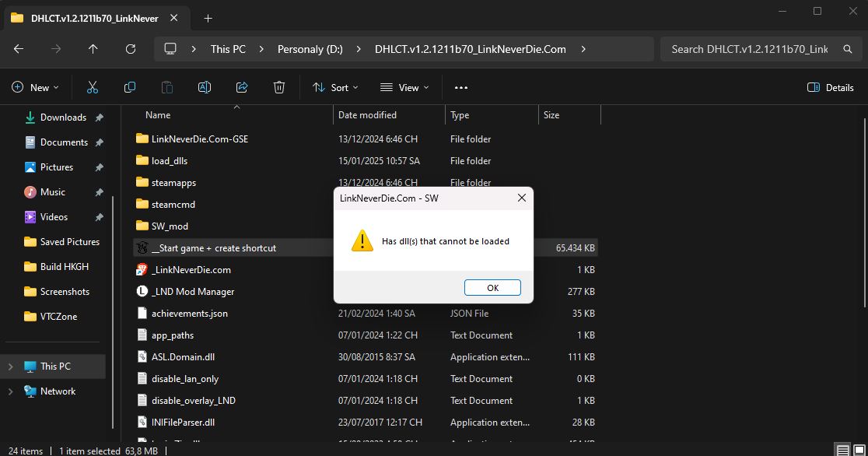
Task: Click the Share icon in toolbar
Action: [x=242, y=87]
